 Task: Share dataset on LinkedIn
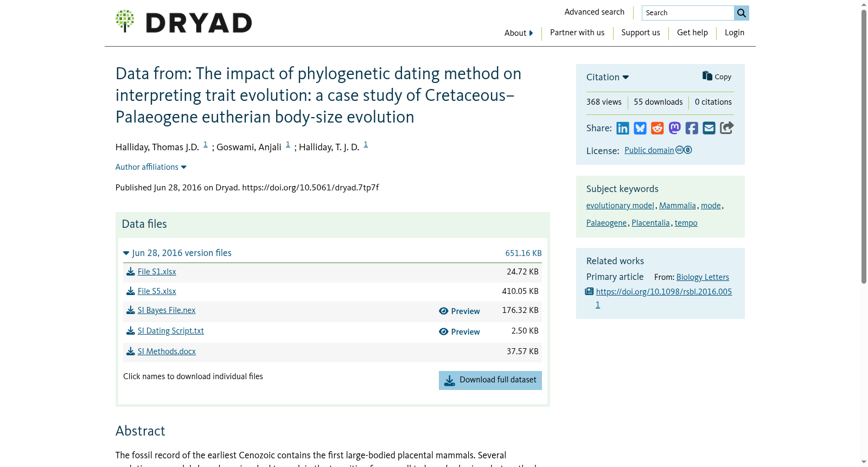[x=623, y=128]
